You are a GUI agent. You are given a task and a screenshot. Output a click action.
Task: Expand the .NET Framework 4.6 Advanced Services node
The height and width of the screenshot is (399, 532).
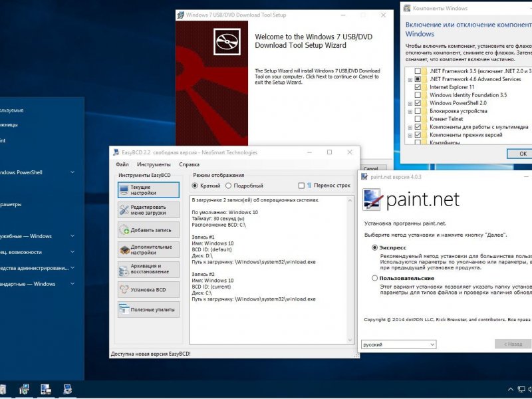[x=410, y=79]
